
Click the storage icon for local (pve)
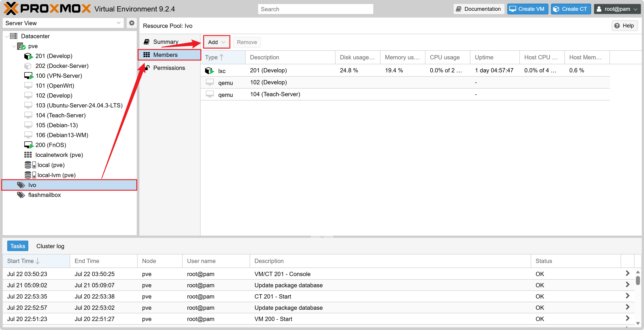coord(30,165)
